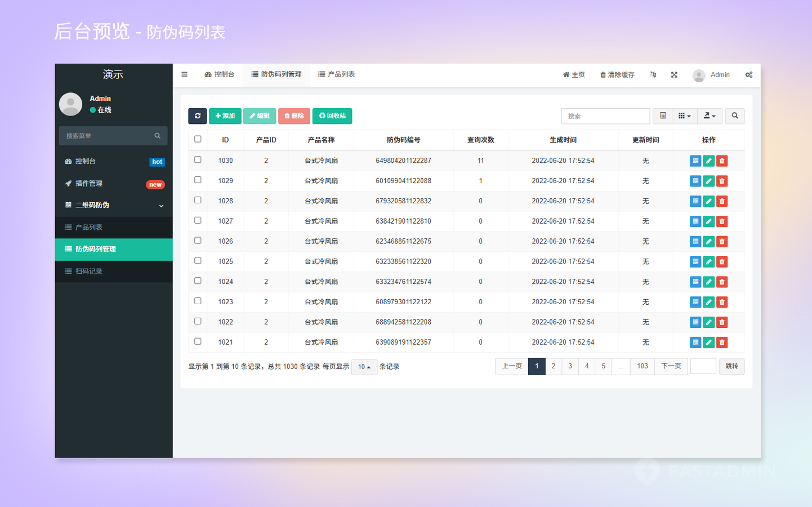Click the magnifier advanced search button

click(735, 116)
